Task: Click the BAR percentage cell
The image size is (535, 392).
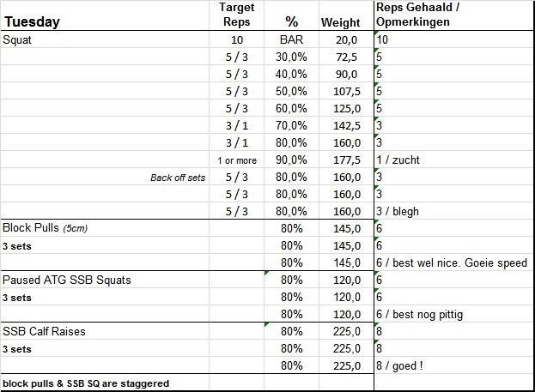Action: click(292, 39)
